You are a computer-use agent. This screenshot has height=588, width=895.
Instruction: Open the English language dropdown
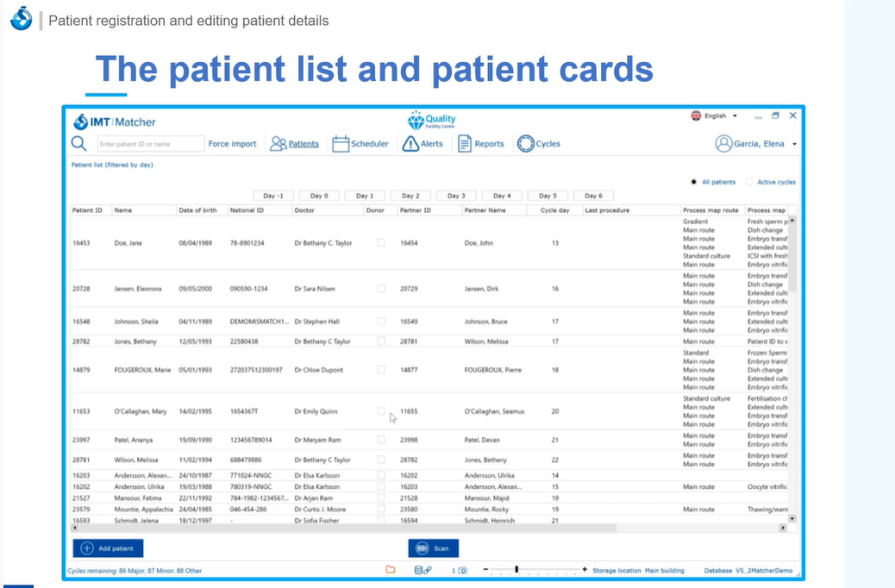[716, 116]
